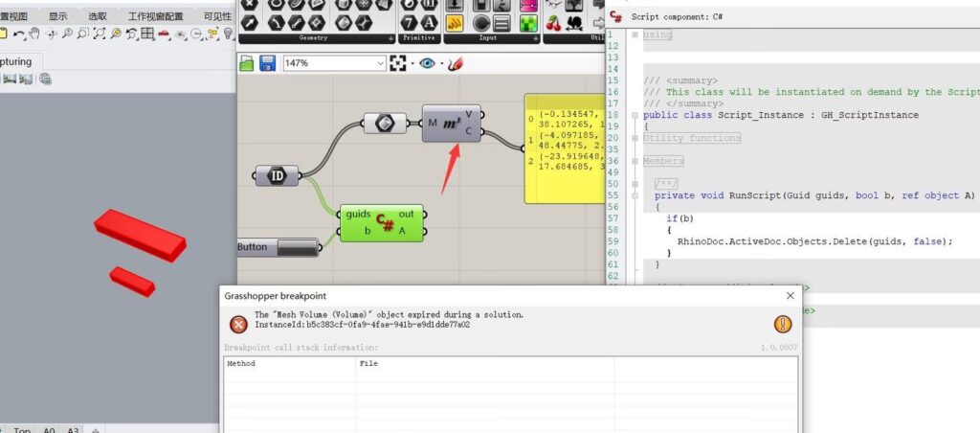Select the green C# script component
Screen dimensions: 980x433
385,222
